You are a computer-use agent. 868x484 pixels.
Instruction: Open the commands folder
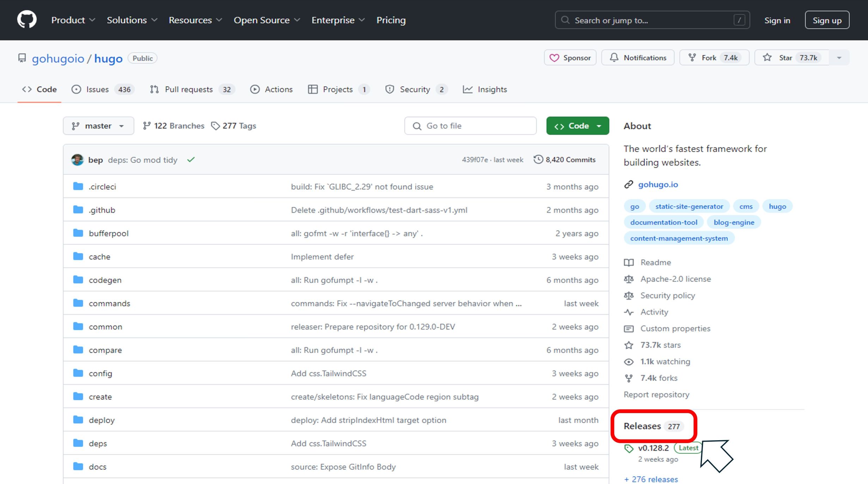click(109, 303)
